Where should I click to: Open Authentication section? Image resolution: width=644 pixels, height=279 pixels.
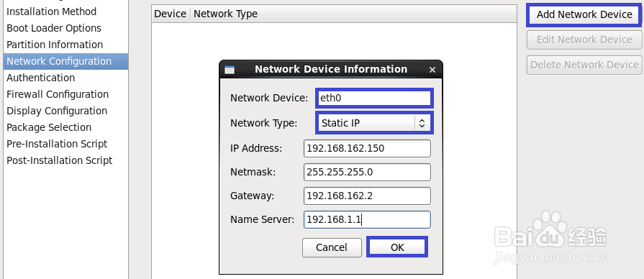tap(65, 78)
